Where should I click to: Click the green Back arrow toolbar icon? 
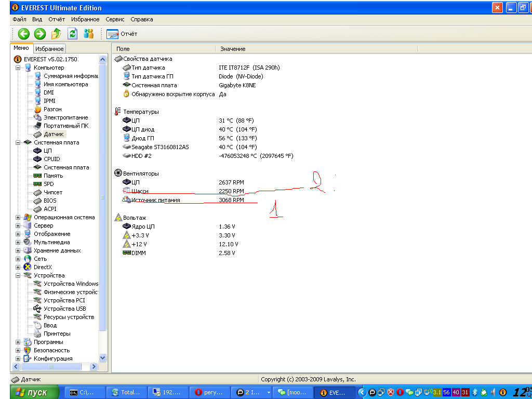(24, 34)
